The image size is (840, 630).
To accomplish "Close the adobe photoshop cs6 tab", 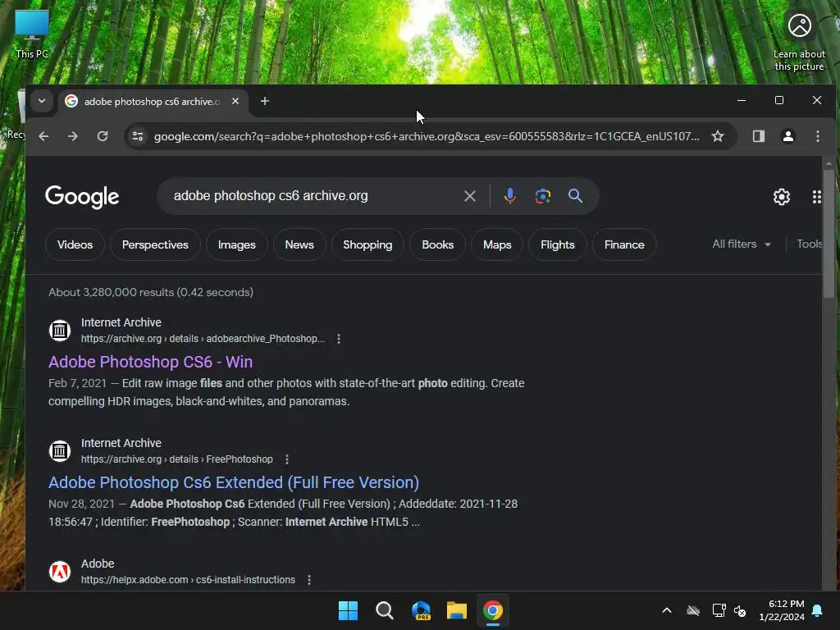I will (x=235, y=101).
